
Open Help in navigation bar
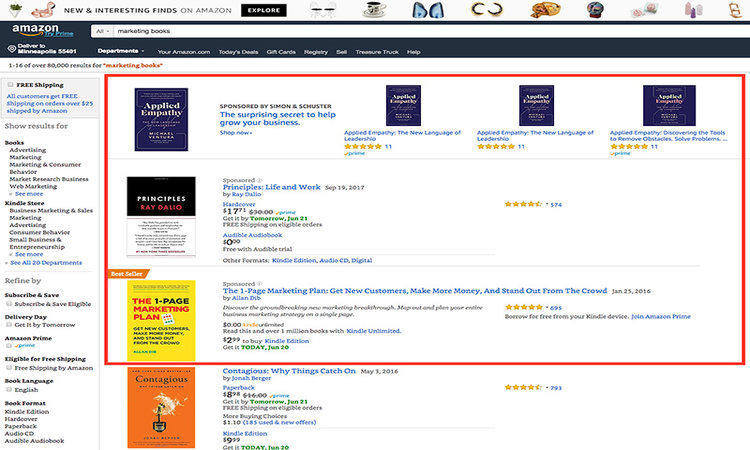pos(414,52)
